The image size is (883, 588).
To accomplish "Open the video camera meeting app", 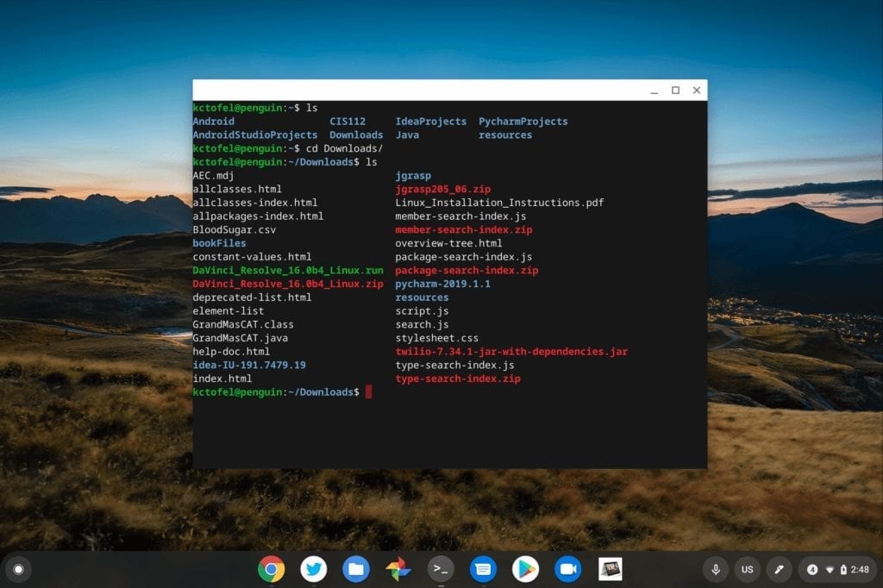I will pos(568,569).
